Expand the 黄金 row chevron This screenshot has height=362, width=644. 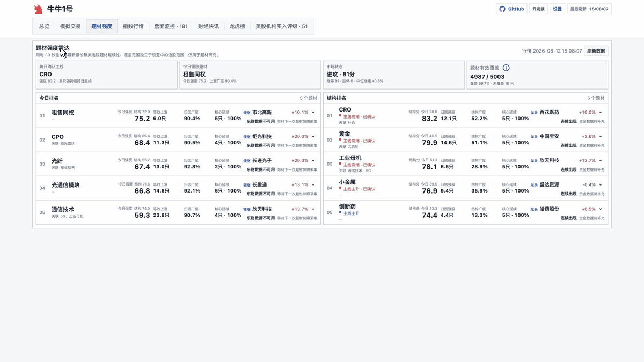click(x=601, y=137)
